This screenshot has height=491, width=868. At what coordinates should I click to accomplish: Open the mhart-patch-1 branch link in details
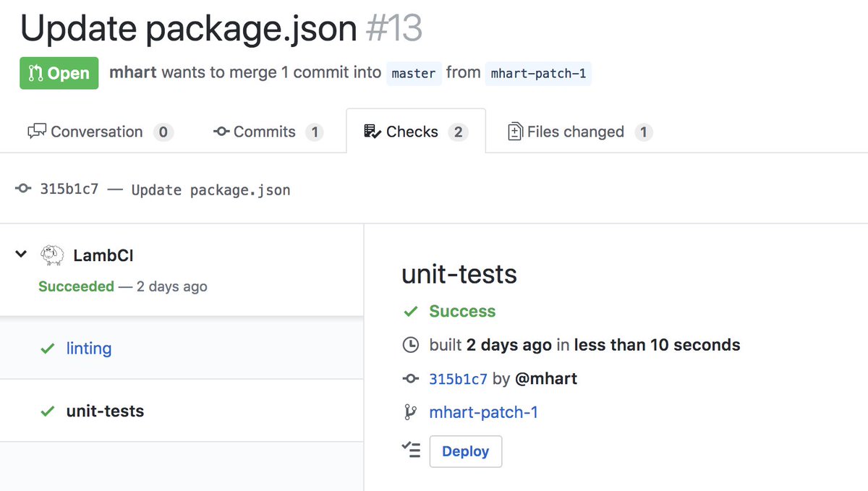tap(483, 412)
